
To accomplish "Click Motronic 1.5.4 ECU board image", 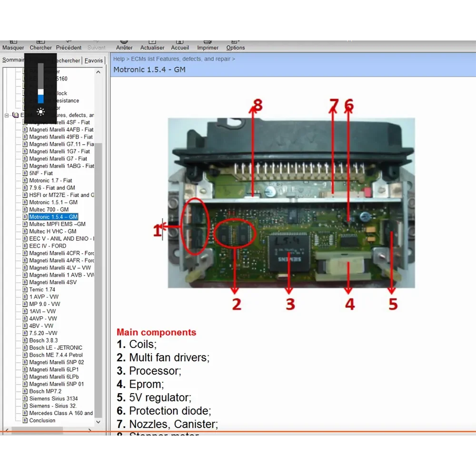I will click(291, 203).
